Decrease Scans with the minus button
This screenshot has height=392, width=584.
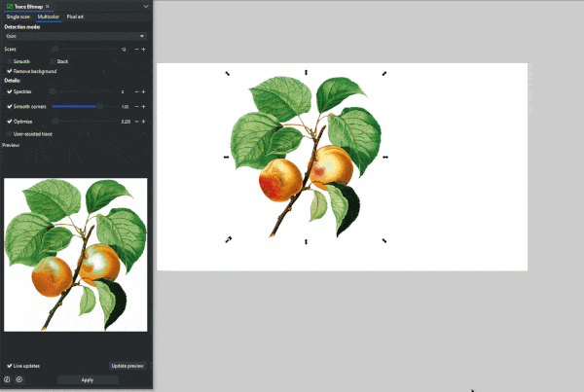coord(136,50)
